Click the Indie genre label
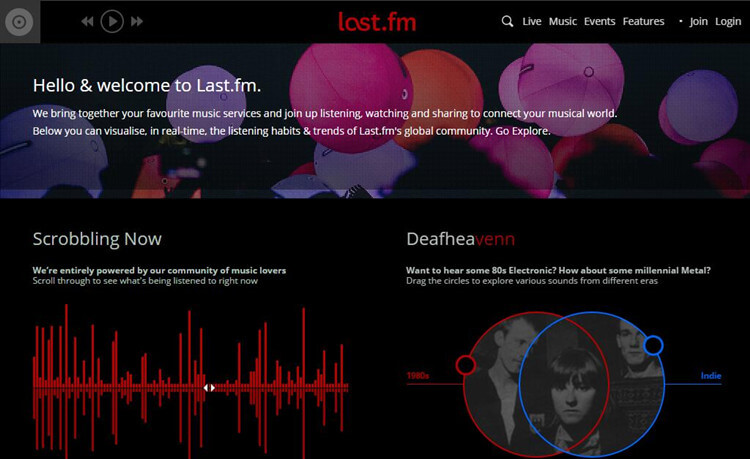 711,376
